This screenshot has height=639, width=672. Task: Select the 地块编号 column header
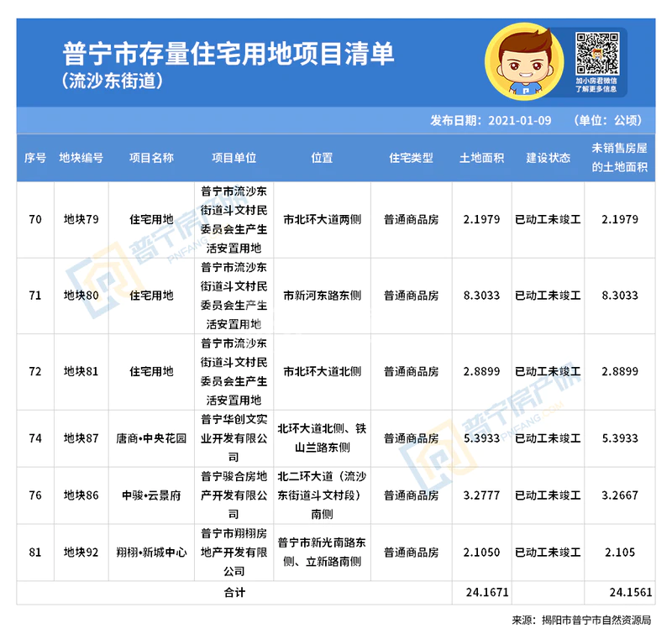81,158
